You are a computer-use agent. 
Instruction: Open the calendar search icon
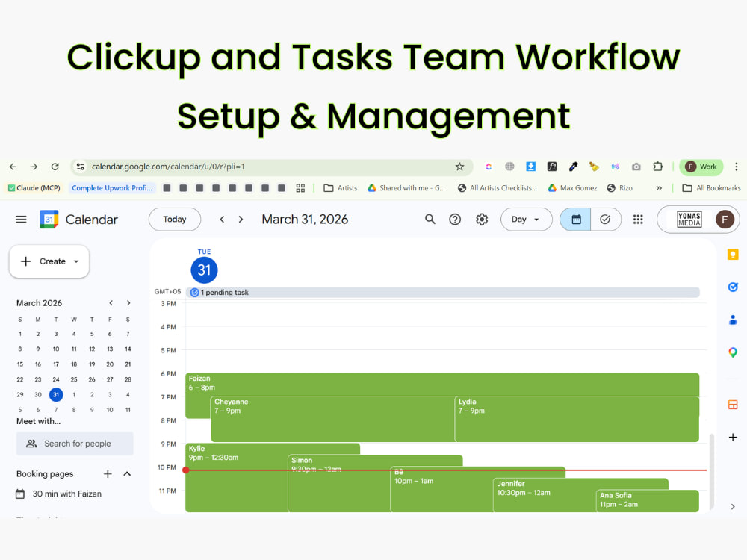[430, 219]
